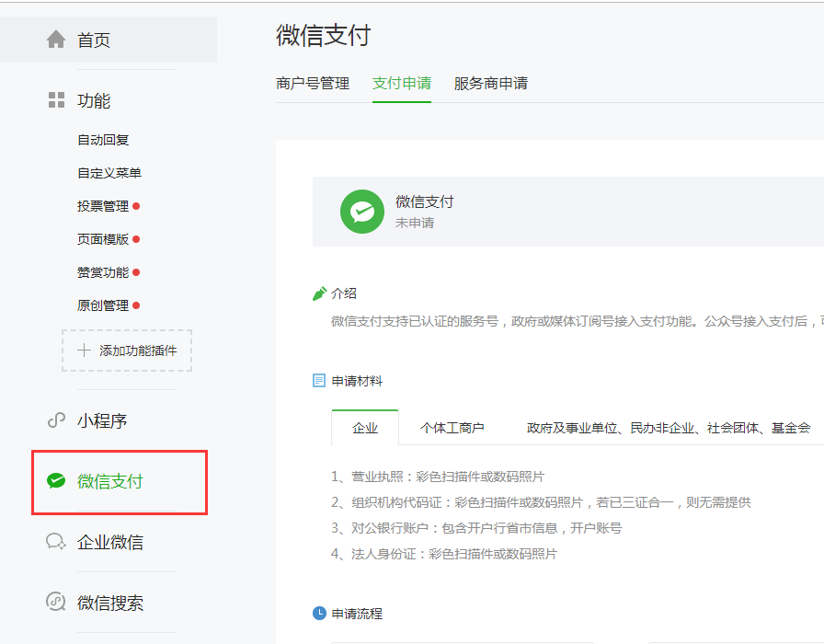The image size is (824, 644).
Task: Select 微信支付 in the sidebar
Action: [x=109, y=481]
